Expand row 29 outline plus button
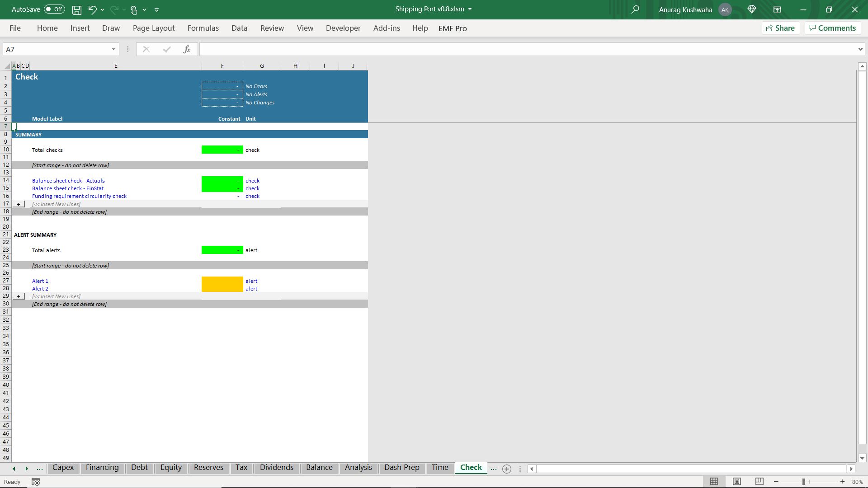Viewport: 868px width, 488px height. pos(19,296)
